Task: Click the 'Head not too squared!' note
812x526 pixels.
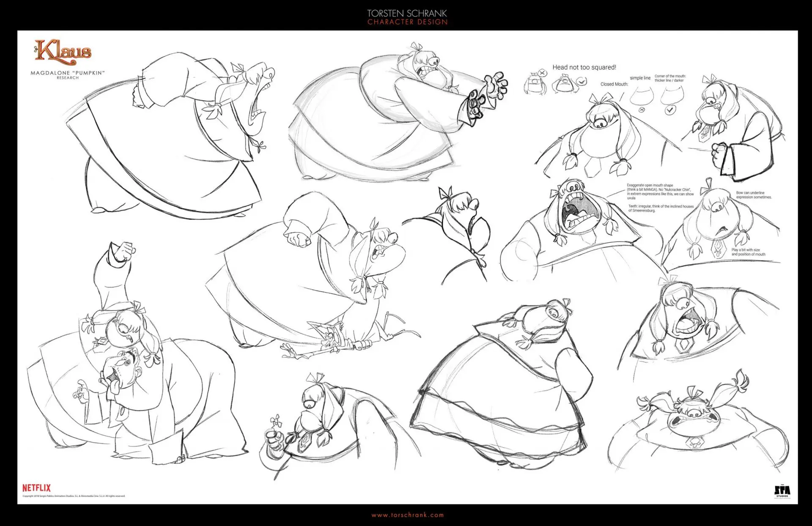Action: pyautogui.click(x=584, y=67)
